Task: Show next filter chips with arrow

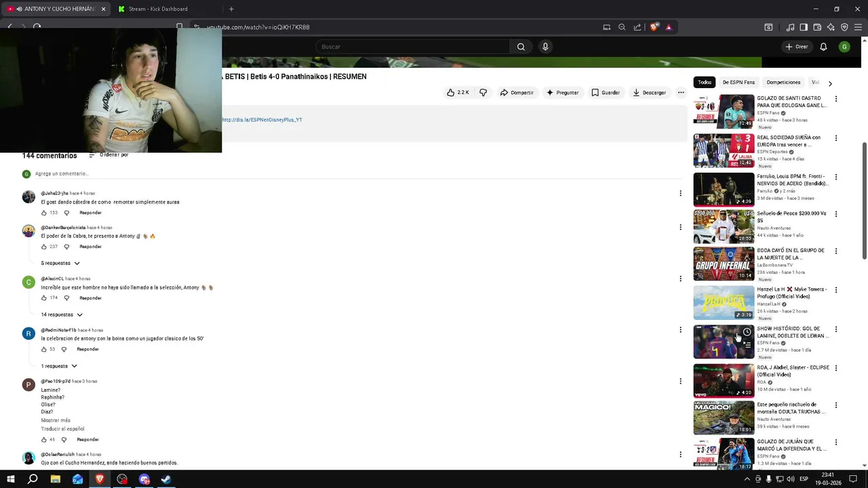Action: (x=830, y=83)
